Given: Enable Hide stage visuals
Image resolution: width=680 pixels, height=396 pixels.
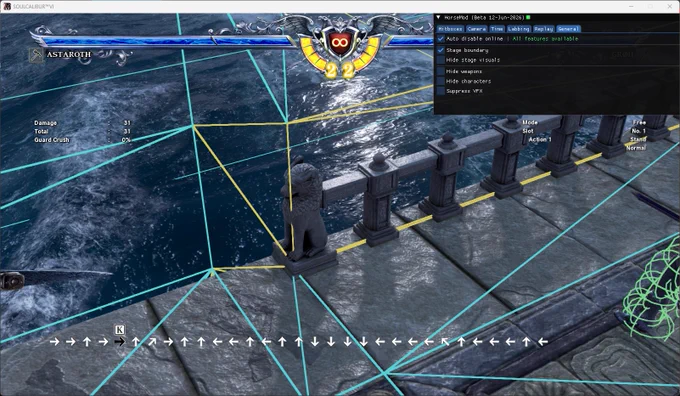Looking at the screenshot, I should (441, 60).
